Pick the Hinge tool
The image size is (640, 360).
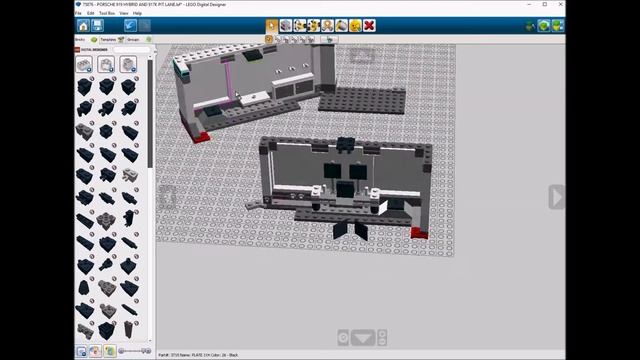pyautogui.click(x=300, y=26)
